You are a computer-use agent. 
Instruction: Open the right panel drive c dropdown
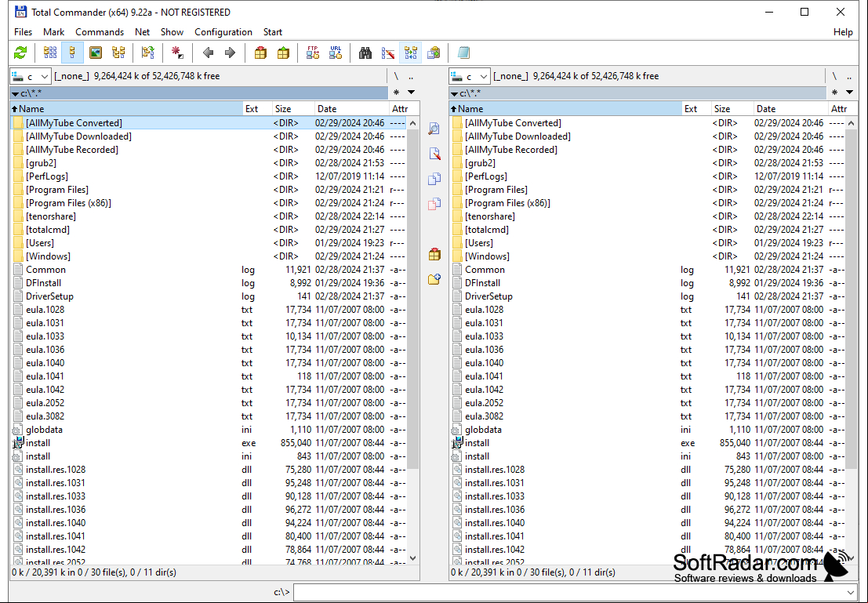pyautogui.click(x=470, y=76)
